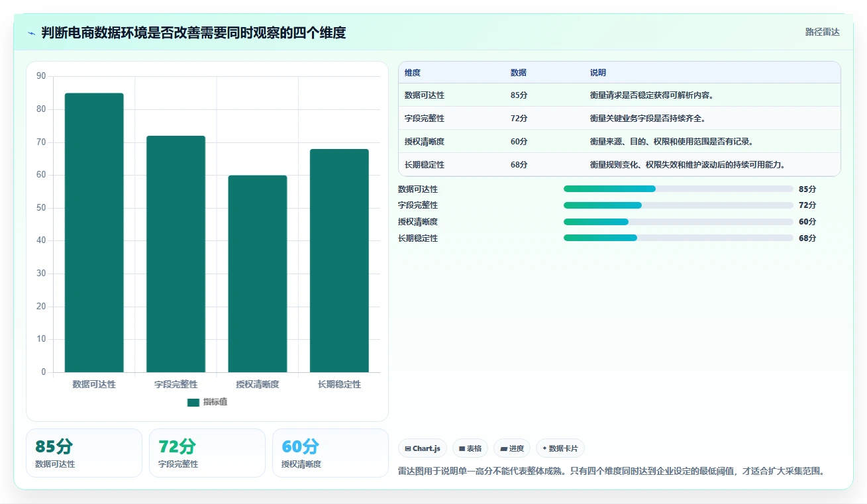Click the 68分 value beside the progress bar
This screenshot has height=504, width=867.
tap(807, 238)
